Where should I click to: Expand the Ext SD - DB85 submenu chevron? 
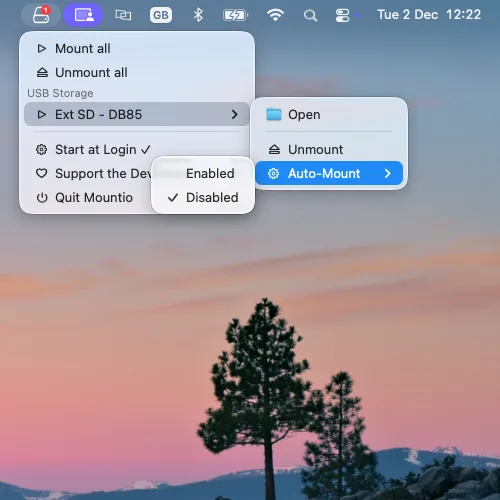click(x=235, y=114)
